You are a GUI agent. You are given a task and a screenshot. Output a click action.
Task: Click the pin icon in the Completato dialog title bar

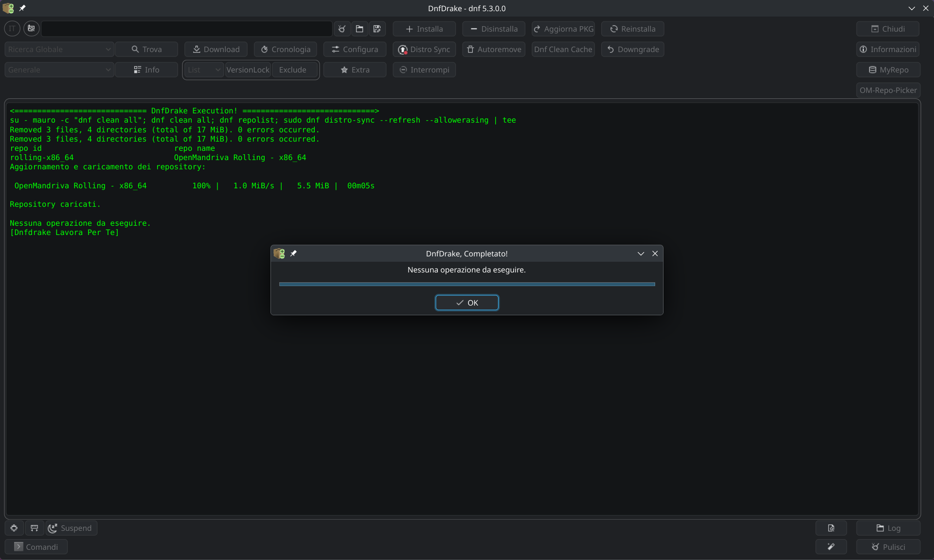pos(293,253)
